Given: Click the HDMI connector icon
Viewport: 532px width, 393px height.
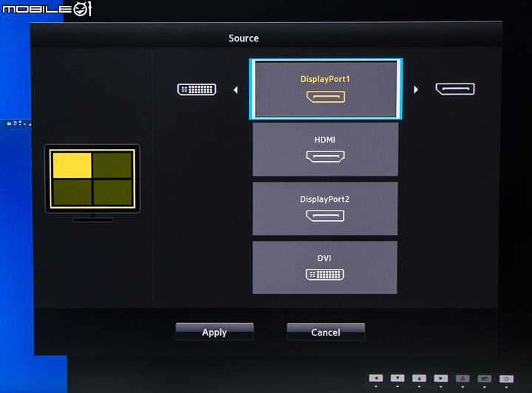Looking at the screenshot, I should point(325,157).
